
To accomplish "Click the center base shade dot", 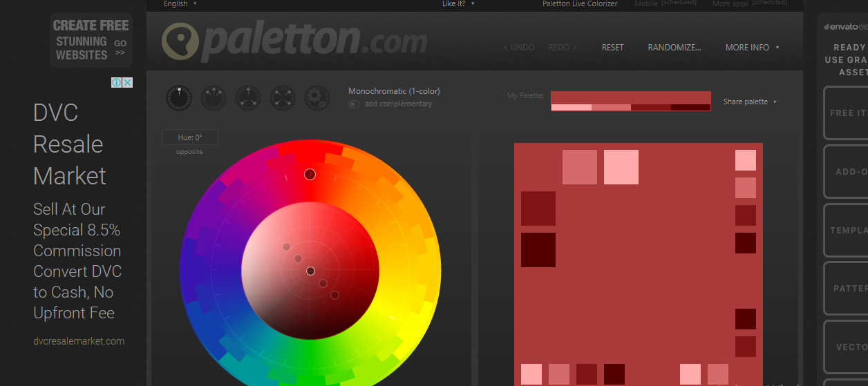I will pos(310,271).
